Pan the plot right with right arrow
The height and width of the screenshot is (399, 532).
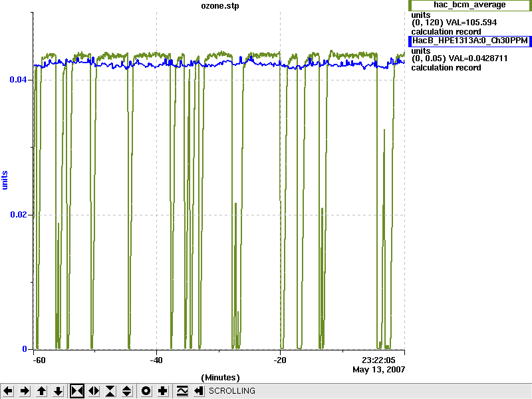click(25, 391)
